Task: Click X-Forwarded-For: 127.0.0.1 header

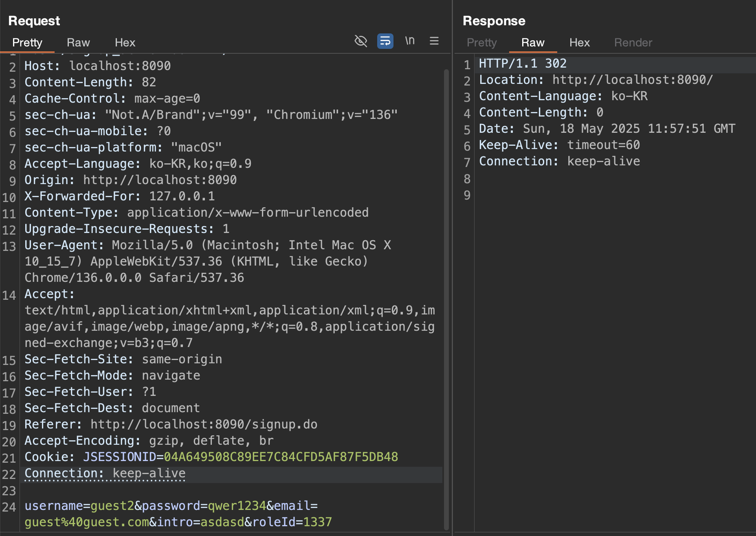Action: click(120, 196)
